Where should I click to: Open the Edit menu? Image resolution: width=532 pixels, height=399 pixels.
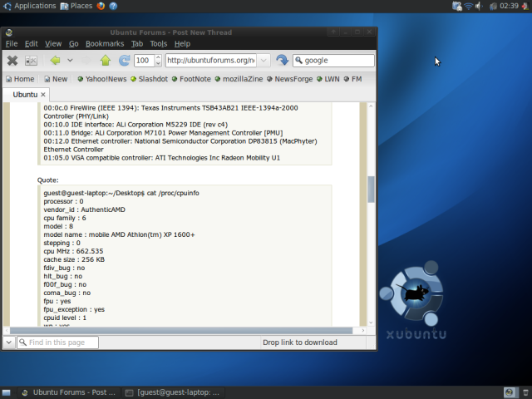coord(32,44)
